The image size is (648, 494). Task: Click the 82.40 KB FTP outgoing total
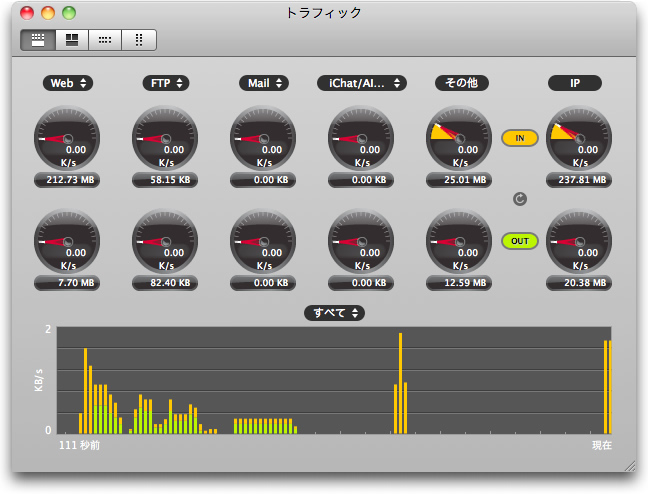[x=165, y=283]
